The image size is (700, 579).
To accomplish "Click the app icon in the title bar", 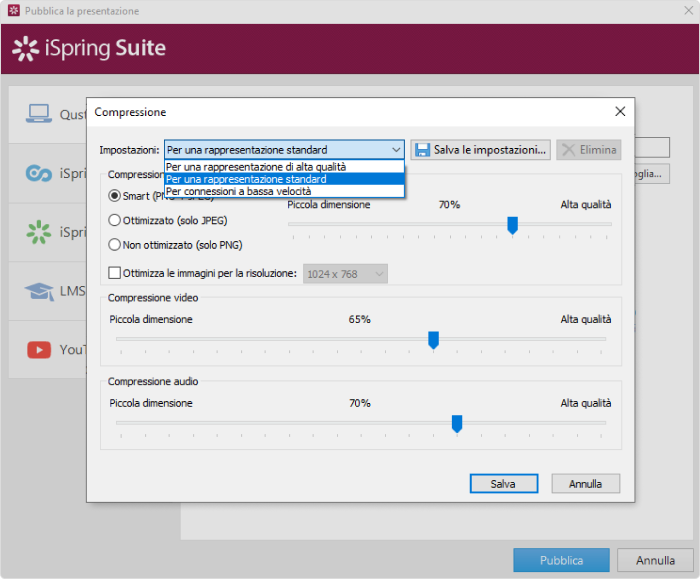I will point(13,10).
